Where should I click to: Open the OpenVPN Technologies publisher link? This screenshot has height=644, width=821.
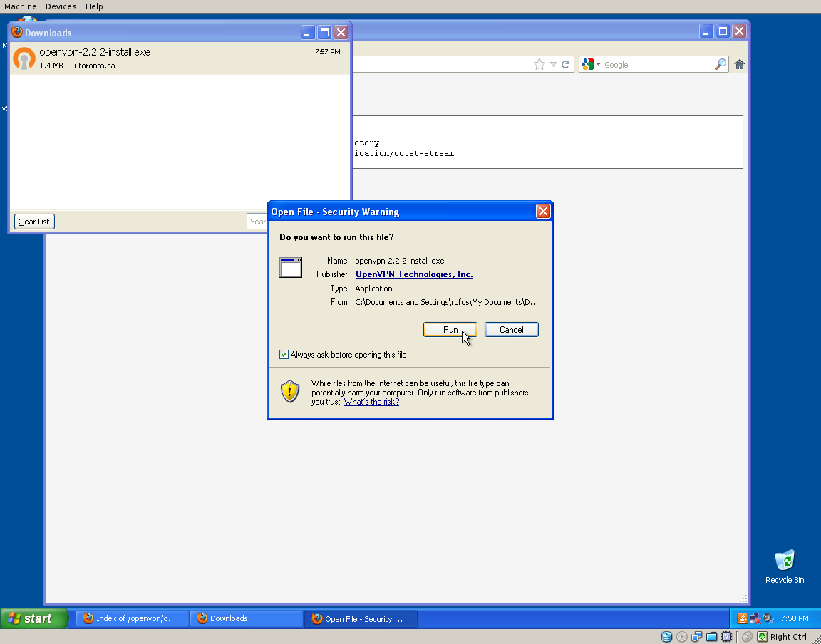click(413, 274)
